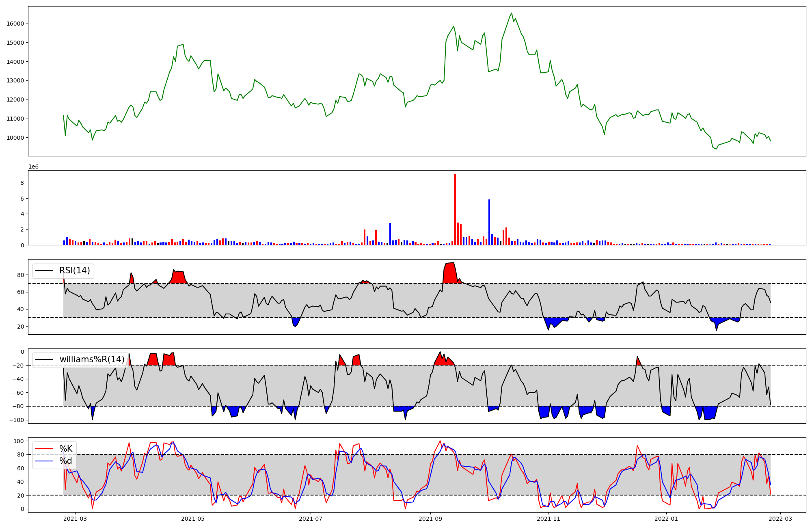Click the tallest blue volume bar
Viewport: 812px width, 528px height.
489,222
